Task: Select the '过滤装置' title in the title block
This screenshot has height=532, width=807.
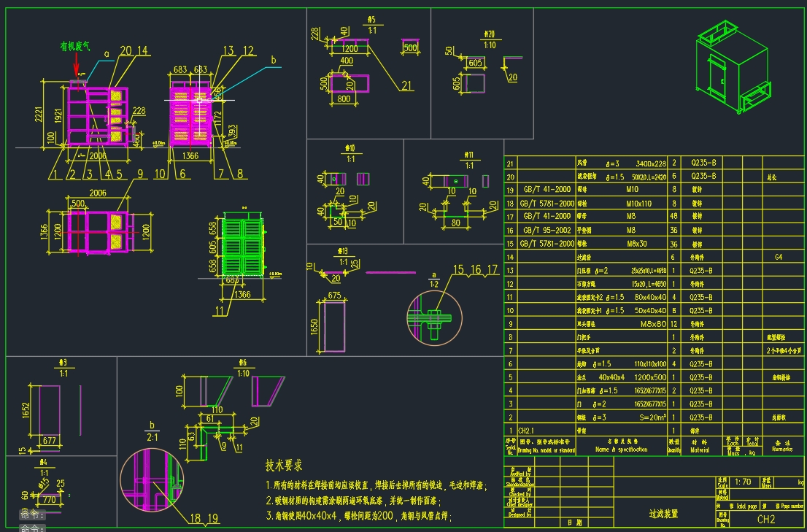Action: (663, 514)
